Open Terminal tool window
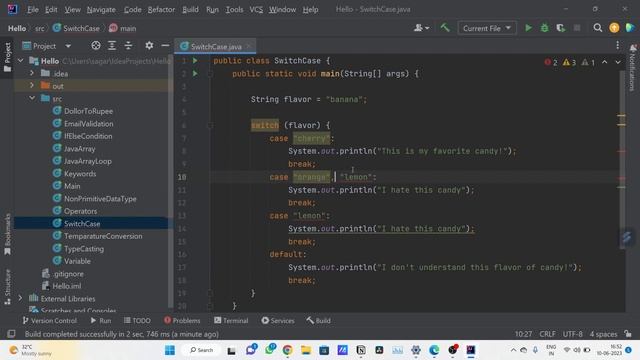This screenshot has height=360, width=640. click(231, 321)
